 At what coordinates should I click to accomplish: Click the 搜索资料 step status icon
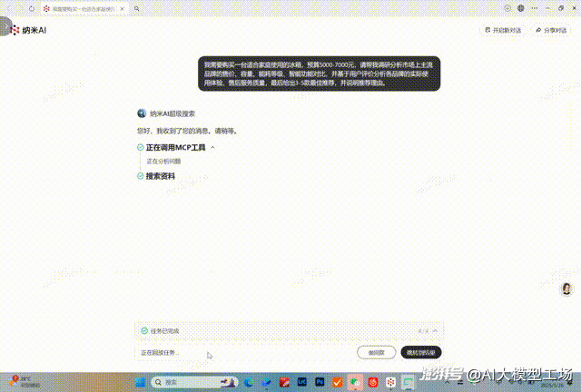(141, 176)
